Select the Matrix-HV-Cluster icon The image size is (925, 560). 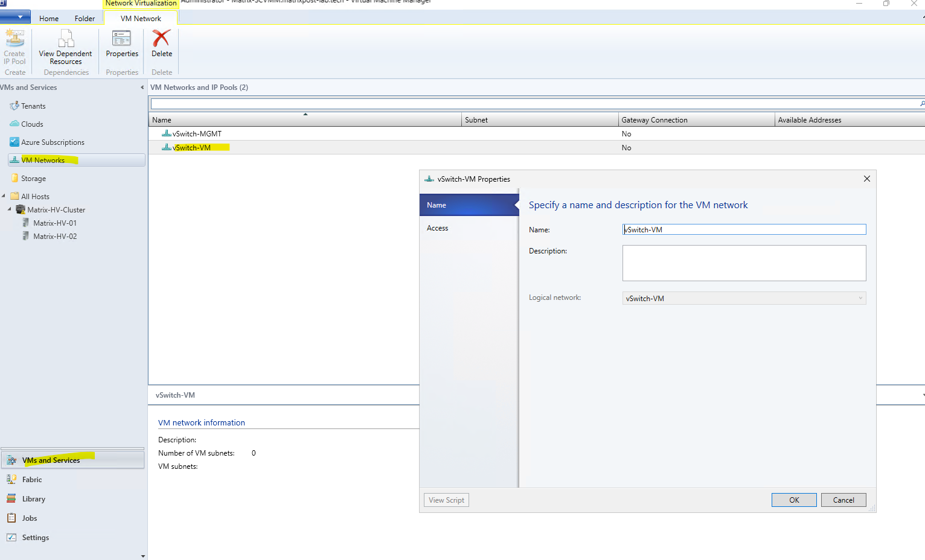(21, 209)
